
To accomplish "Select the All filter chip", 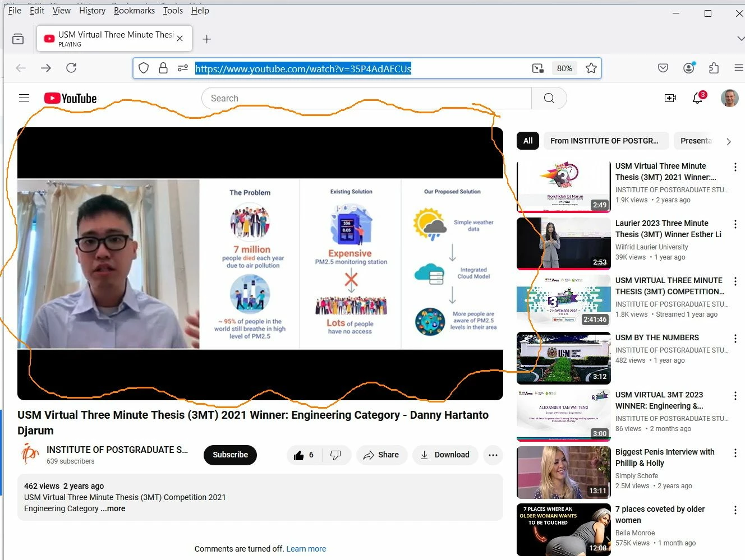I will click(x=528, y=141).
